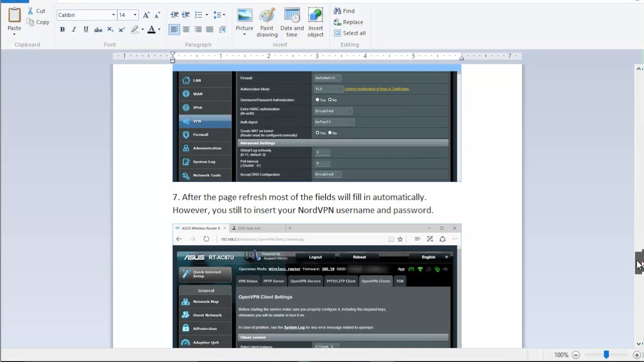This screenshot has height=362, width=644.
Task: Open the list style dropdown arrow
Action: click(x=206, y=15)
